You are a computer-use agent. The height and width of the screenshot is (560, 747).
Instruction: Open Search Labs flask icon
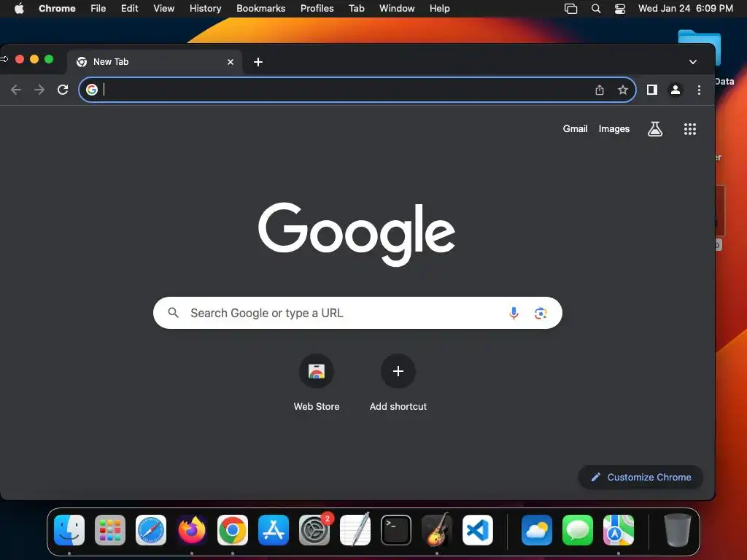(x=654, y=128)
